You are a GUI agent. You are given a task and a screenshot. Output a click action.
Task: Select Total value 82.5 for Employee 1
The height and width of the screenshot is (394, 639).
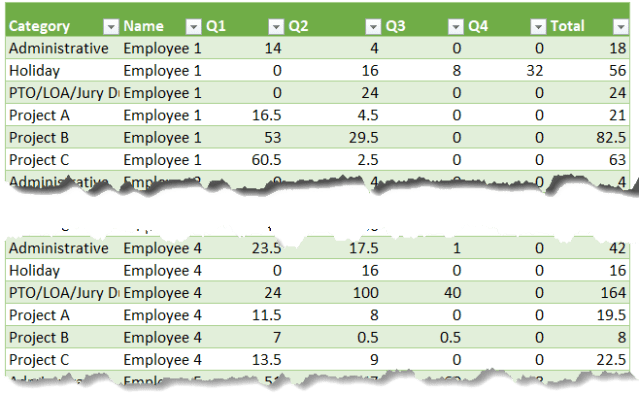[611, 138]
